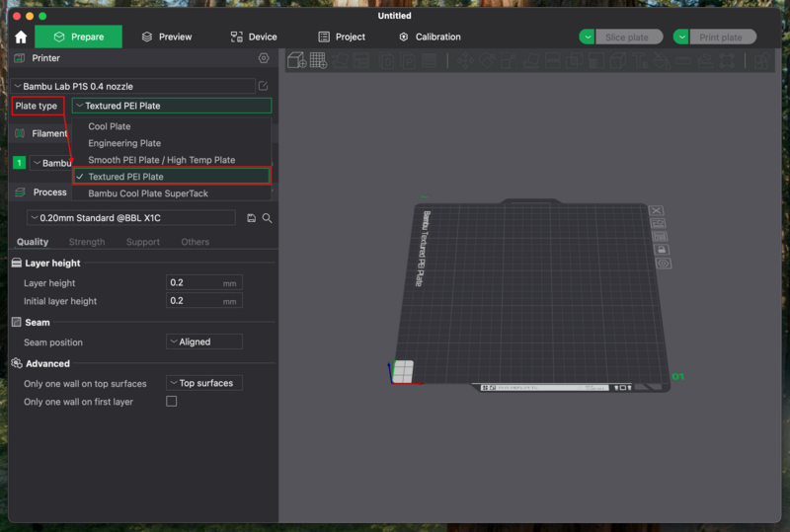Click the filament slot 1 color swatch

pos(19,163)
